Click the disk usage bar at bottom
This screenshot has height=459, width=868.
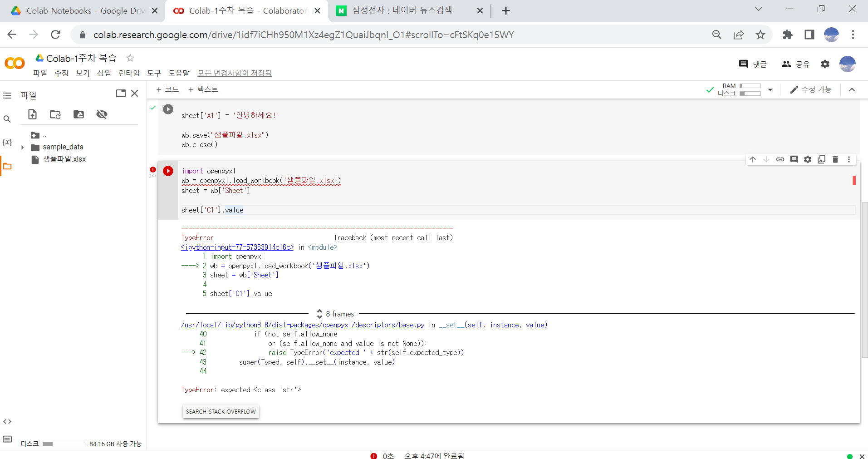pos(64,444)
